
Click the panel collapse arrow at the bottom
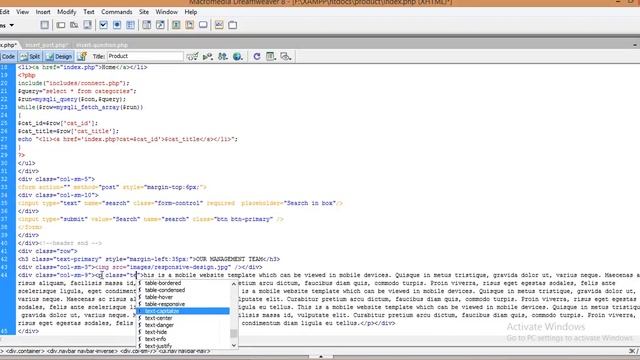(x=320, y=356)
